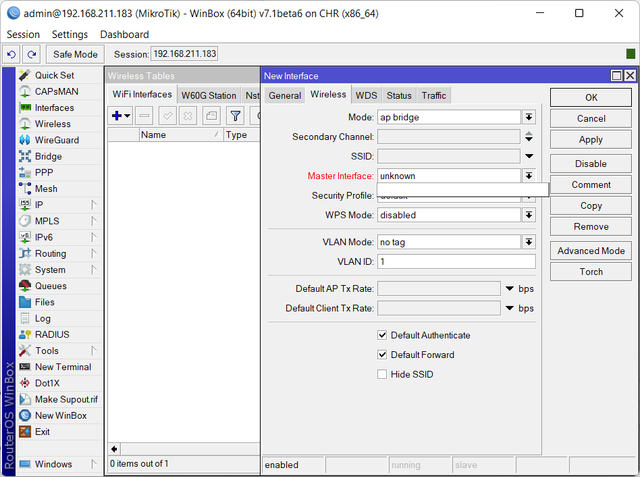640x477 pixels.
Task: Toggle Safe Mode button
Action: [76, 54]
